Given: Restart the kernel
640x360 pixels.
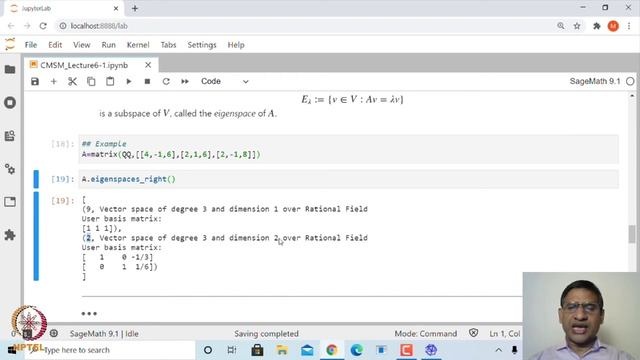Looking at the screenshot, I should [x=166, y=82].
